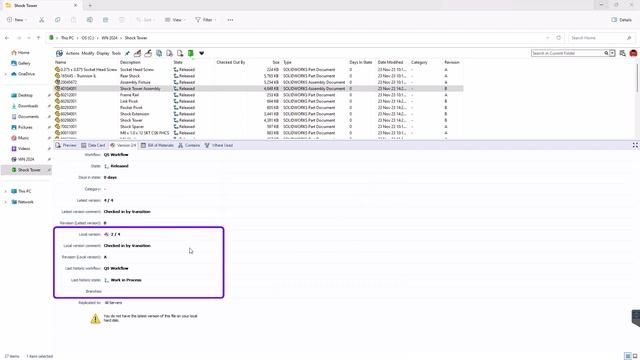The height and width of the screenshot is (360, 640).
Task: Open the Where Used tab
Action: pyautogui.click(x=219, y=145)
